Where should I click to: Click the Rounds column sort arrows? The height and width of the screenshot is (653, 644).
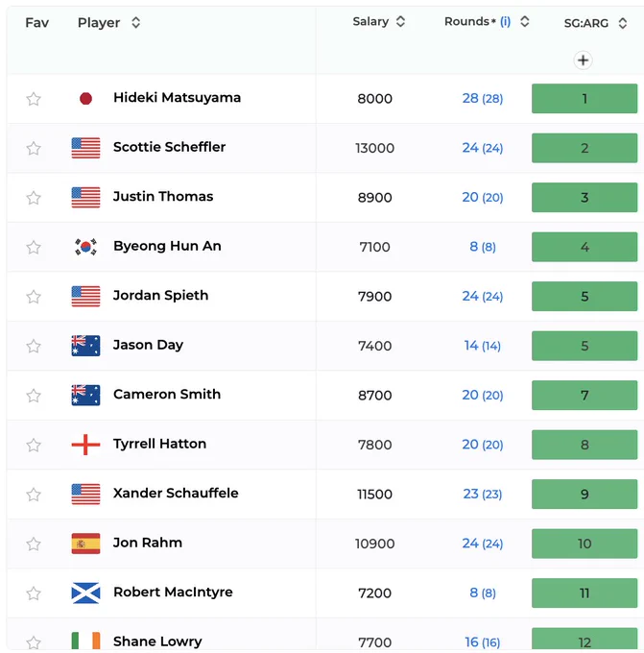coord(525,22)
